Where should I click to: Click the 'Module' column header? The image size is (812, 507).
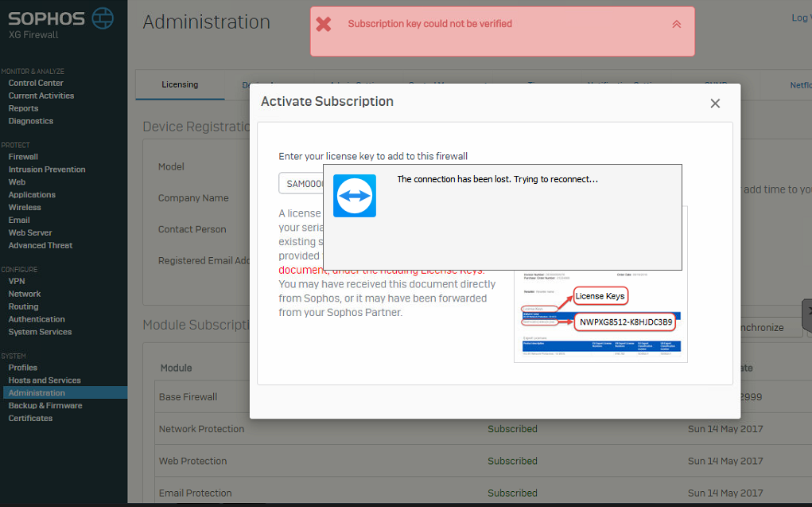pyautogui.click(x=176, y=368)
